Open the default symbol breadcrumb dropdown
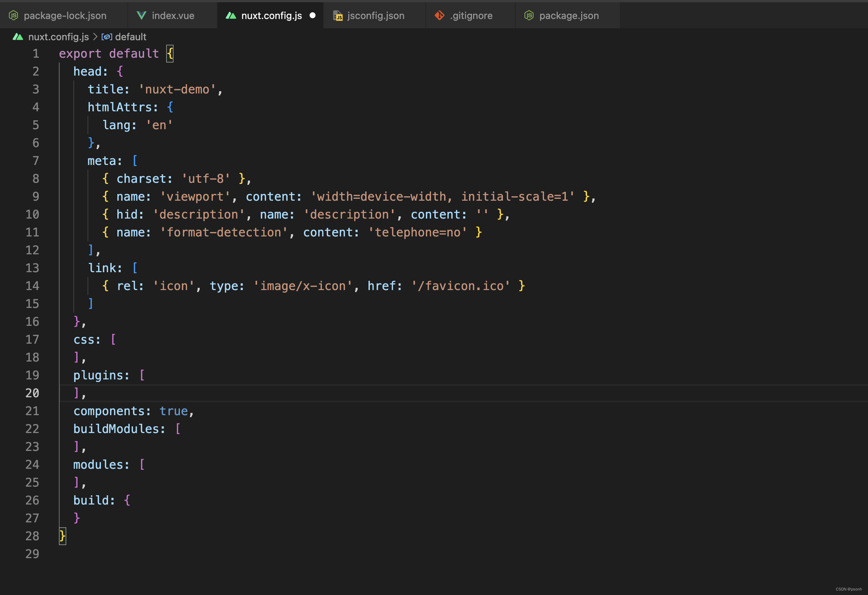Screen dimensions: 868x595 click(x=130, y=36)
